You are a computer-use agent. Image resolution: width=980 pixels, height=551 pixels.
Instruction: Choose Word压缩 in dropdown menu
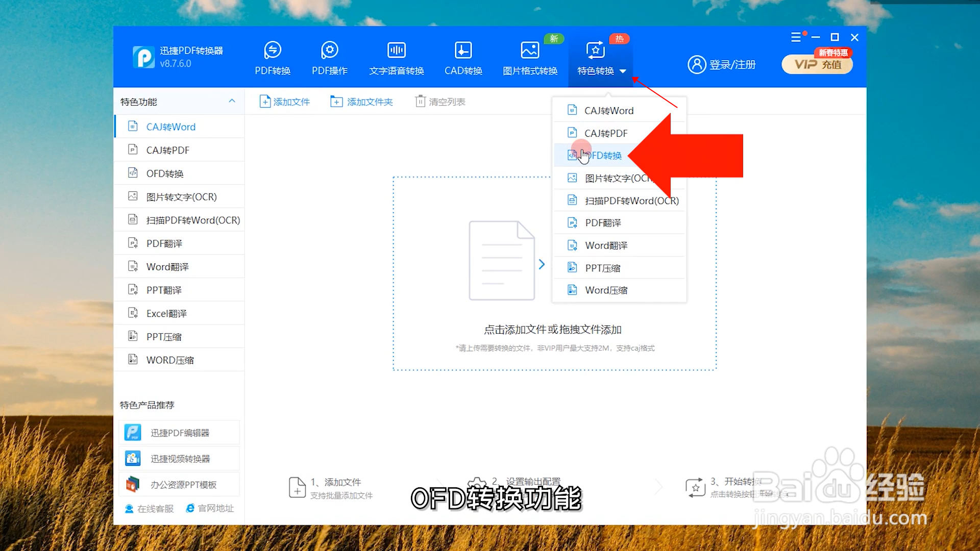point(619,290)
